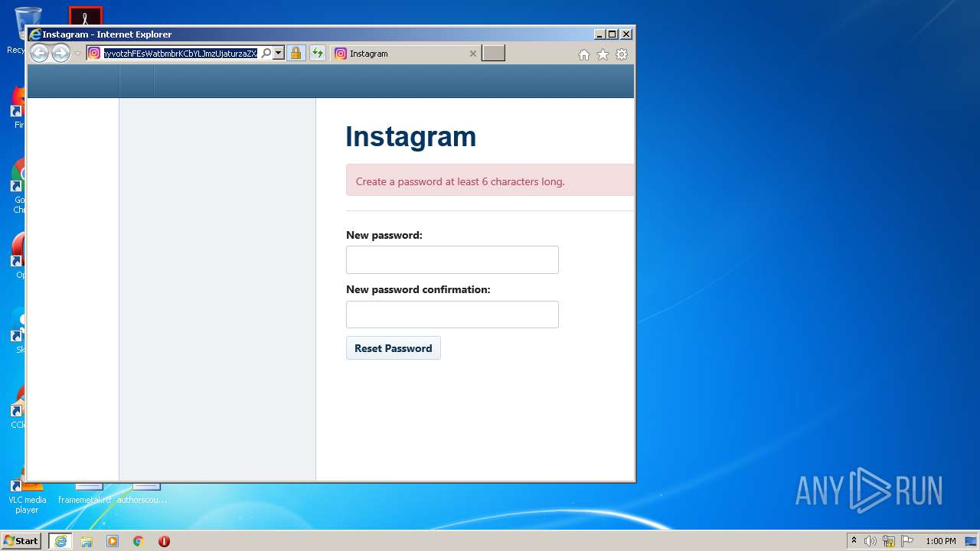Image resolution: width=980 pixels, height=551 pixels.
Task: Click the Action Center flag icon
Action: coord(907,541)
